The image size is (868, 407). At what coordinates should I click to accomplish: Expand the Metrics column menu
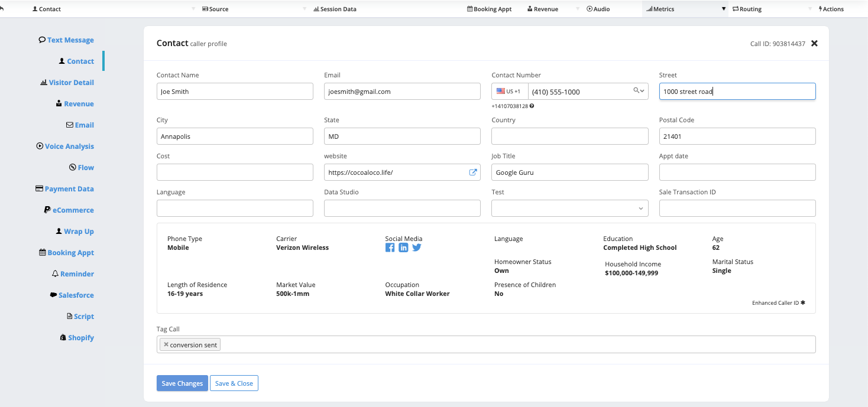(x=723, y=9)
